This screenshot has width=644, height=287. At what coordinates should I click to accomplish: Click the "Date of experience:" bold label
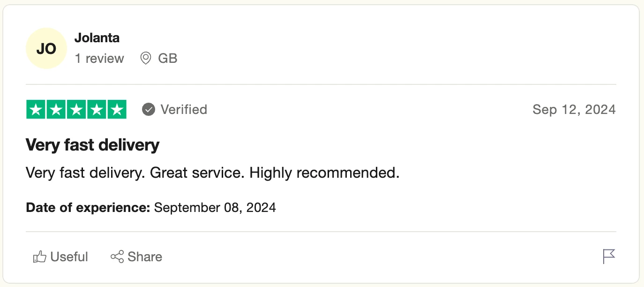[88, 207]
